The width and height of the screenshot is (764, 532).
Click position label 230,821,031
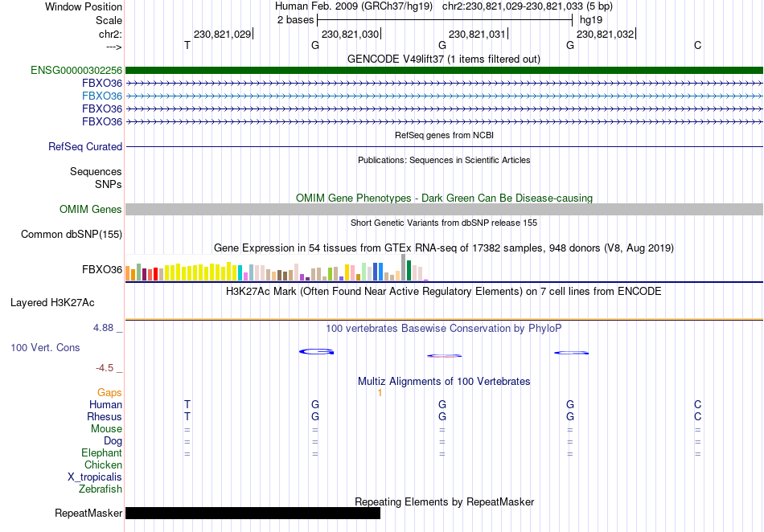(477, 34)
